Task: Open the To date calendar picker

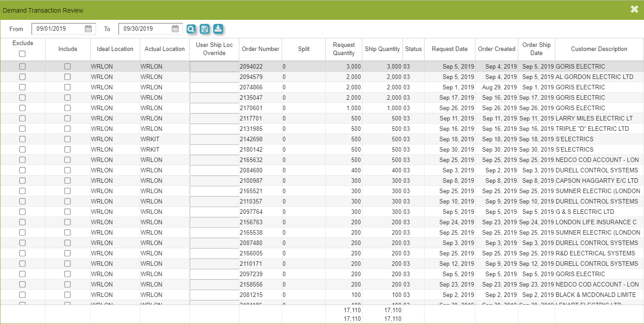Action: [175, 29]
